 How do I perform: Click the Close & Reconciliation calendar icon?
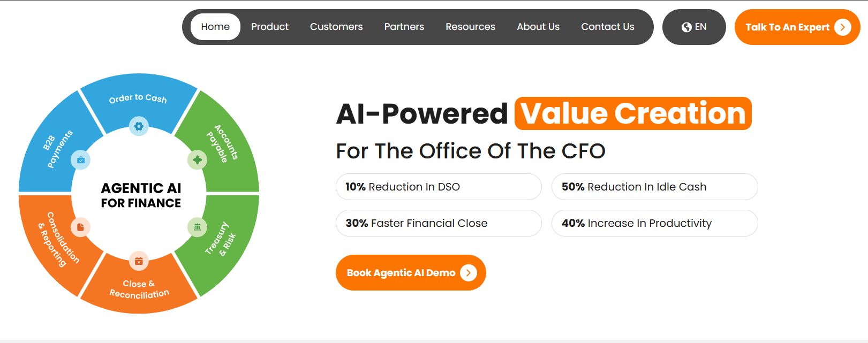click(139, 261)
